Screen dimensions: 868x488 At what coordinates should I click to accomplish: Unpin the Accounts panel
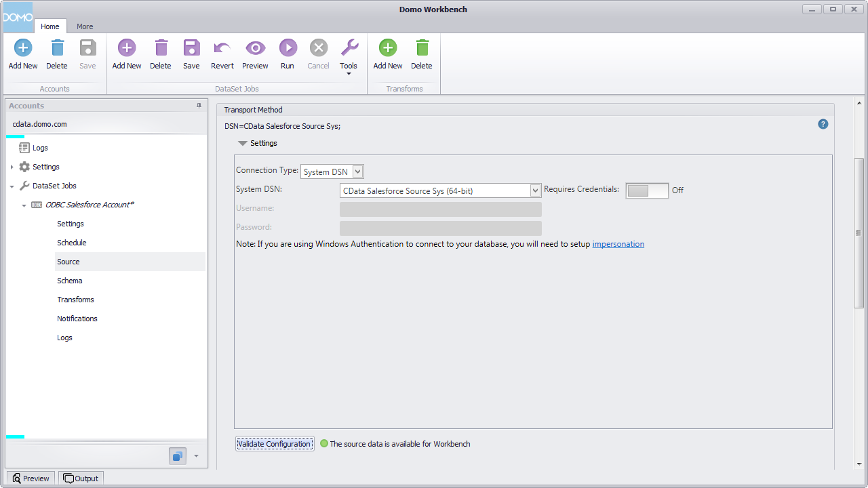pyautogui.click(x=199, y=106)
